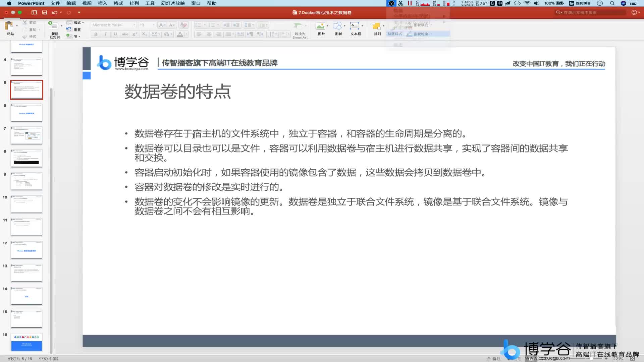Insert a Picture (图片)
Image resolution: width=644 pixels, height=362 pixels.
[x=320, y=26]
